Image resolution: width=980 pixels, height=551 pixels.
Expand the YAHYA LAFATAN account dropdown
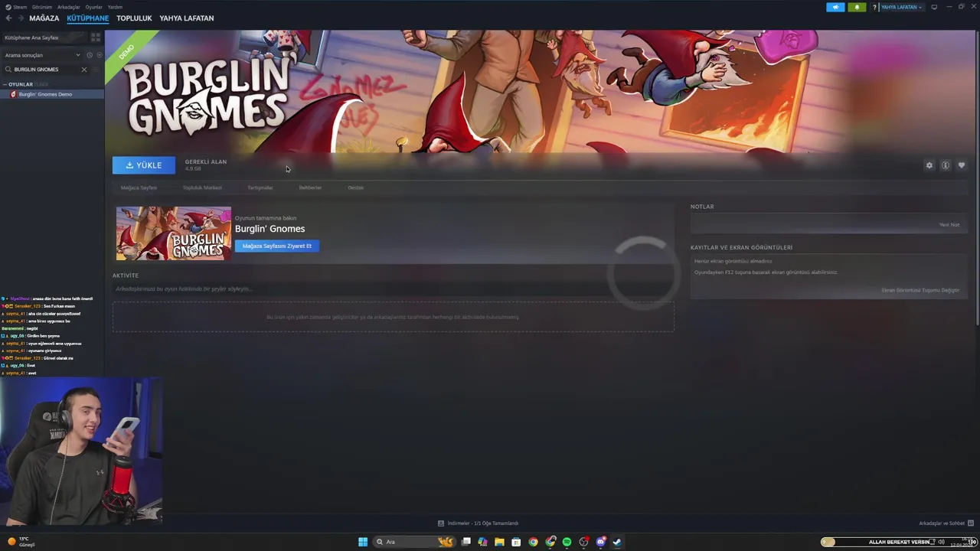point(901,7)
